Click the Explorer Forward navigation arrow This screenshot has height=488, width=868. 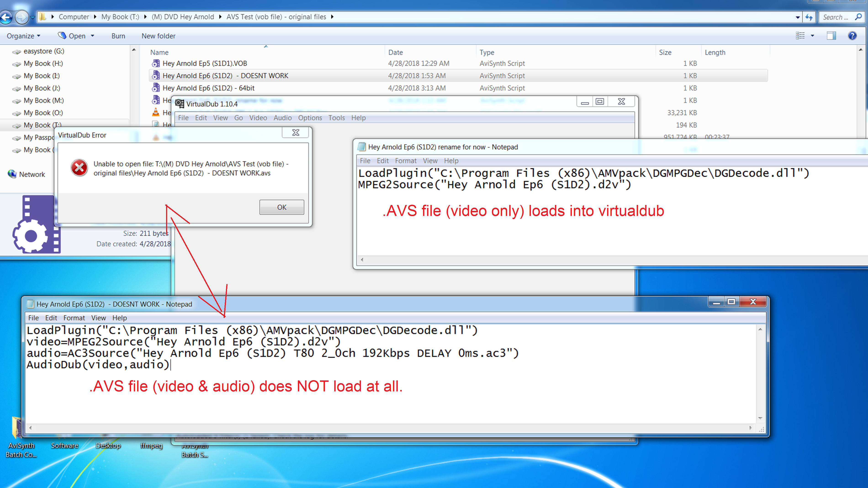pos(22,17)
